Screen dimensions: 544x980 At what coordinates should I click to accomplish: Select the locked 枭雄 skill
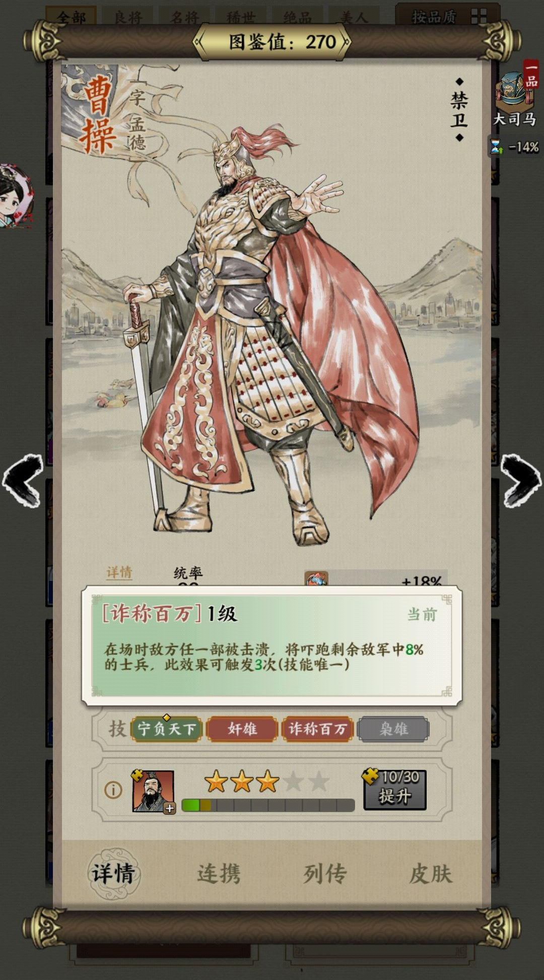393,729
